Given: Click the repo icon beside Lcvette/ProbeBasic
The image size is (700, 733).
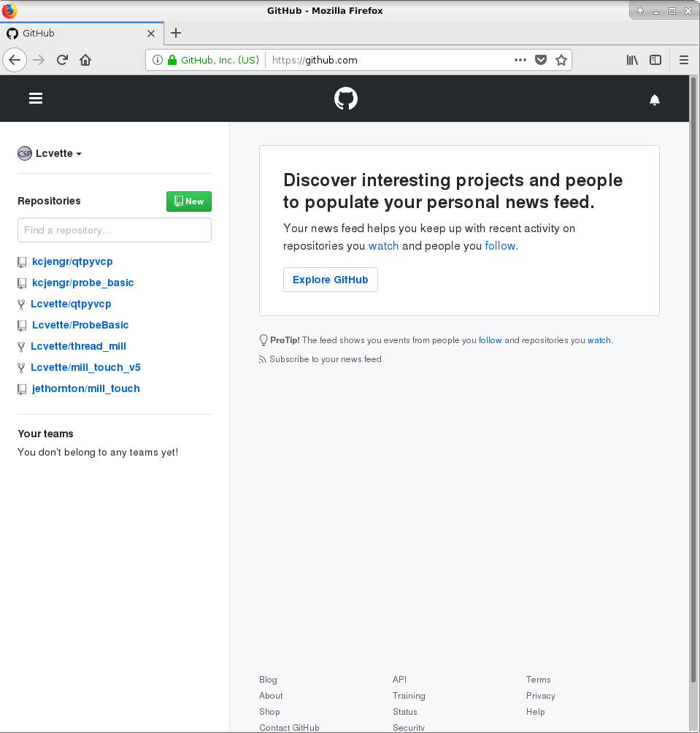Looking at the screenshot, I should pos(22,326).
